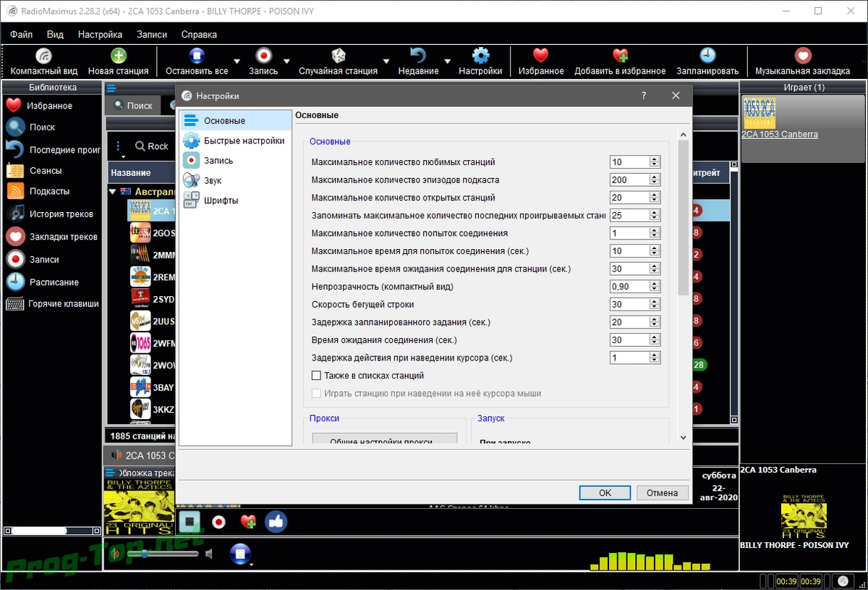This screenshot has width=868, height=590.
Task: Open Закладки треков in sidebar
Action: 51,237
